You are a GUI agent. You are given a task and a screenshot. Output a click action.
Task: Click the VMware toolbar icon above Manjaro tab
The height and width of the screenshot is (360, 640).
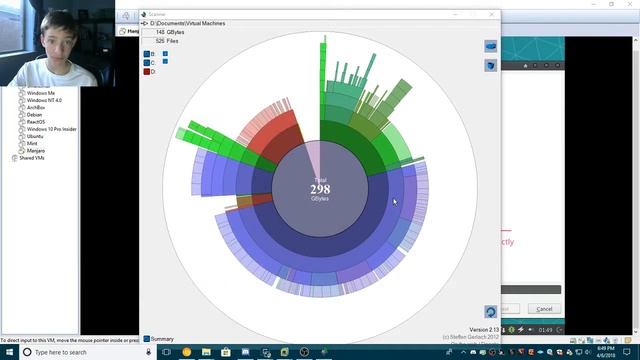[126, 16]
